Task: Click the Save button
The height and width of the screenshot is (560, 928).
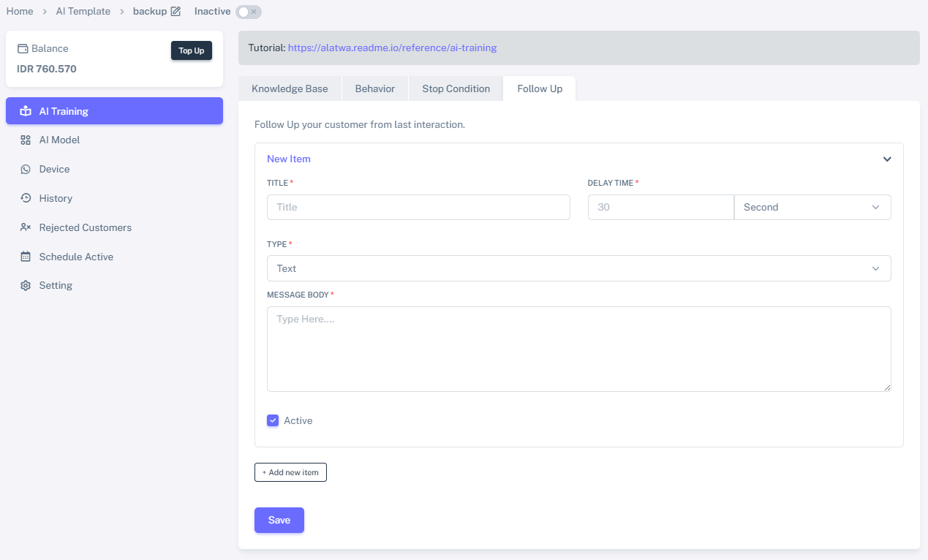Action: [x=279, y=520]
